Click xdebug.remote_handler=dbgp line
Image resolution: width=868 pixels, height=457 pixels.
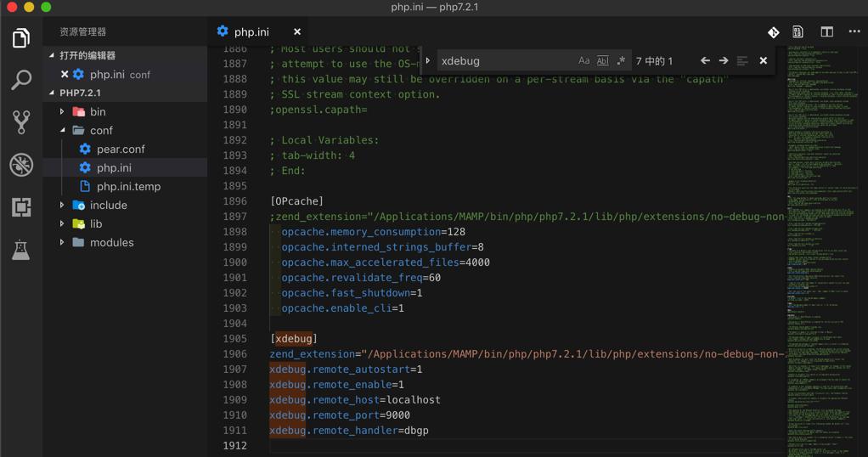click(349, 431)
